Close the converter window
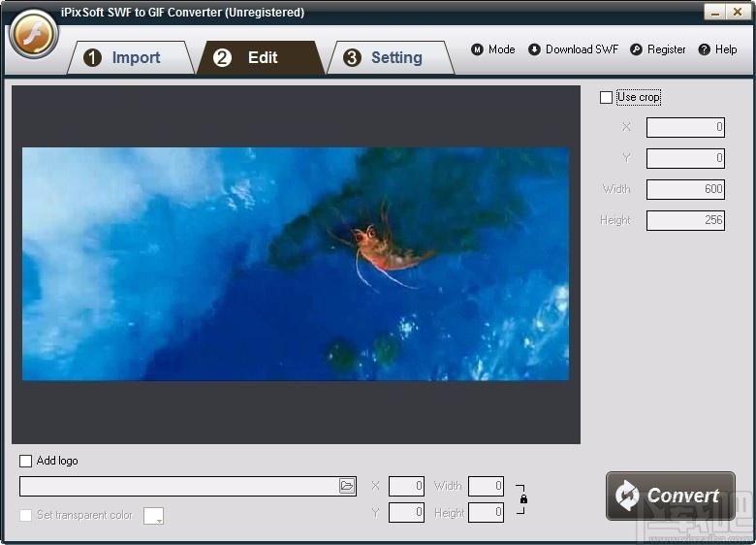756x545 pixels. point(738,12)
